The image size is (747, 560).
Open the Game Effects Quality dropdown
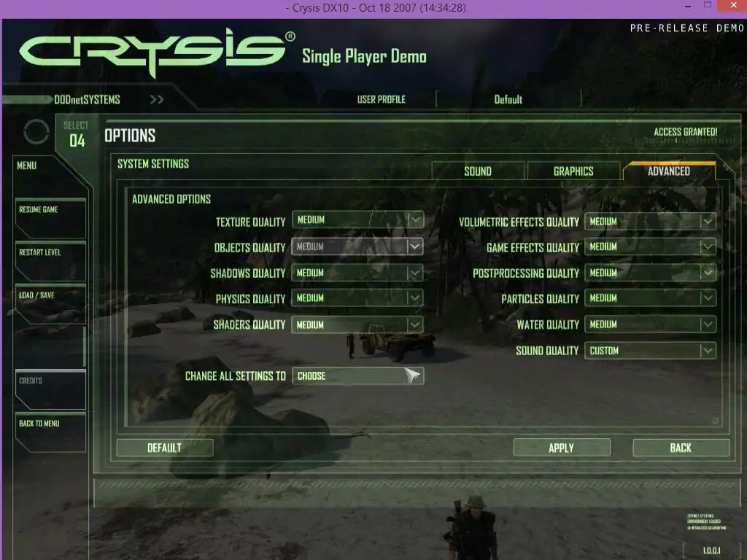[x=650, y=246]
